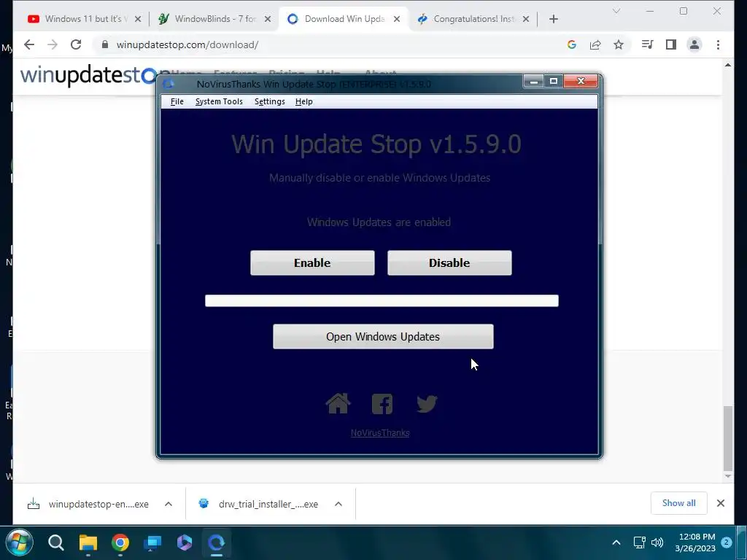
Task: Reload the winupdatestop.com page
Action: pyautogui.click(x=76, y=44)
